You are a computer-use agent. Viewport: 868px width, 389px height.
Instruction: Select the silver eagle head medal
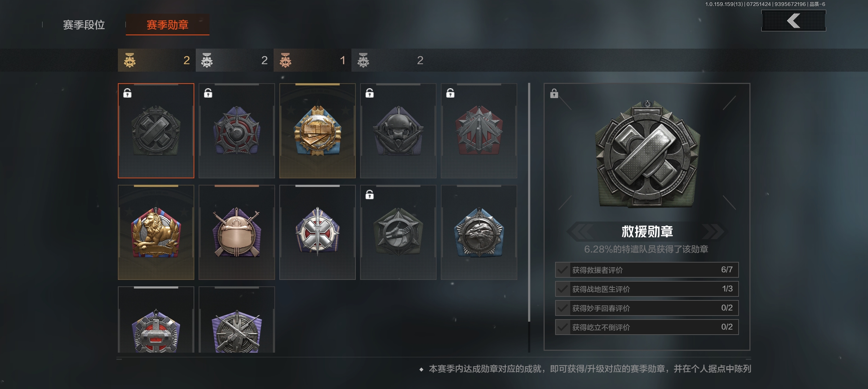(479, 232)
